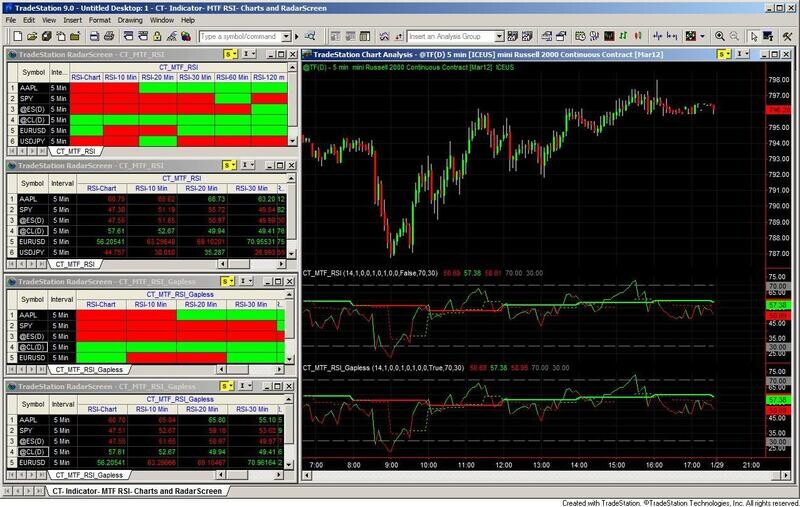800x507 pixels.
Task: Open I interval link in top RadarScreen
Action: click(249, 54)
